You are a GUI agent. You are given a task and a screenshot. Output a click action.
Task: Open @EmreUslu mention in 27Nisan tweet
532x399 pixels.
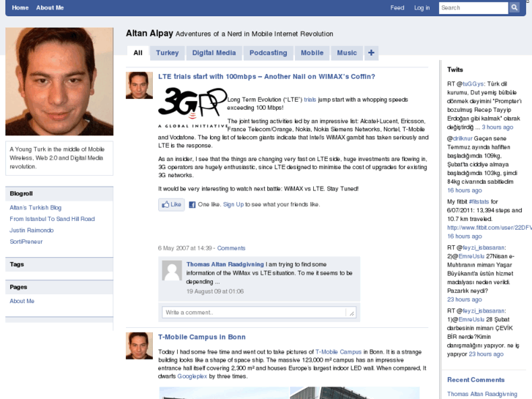[471, 256]
